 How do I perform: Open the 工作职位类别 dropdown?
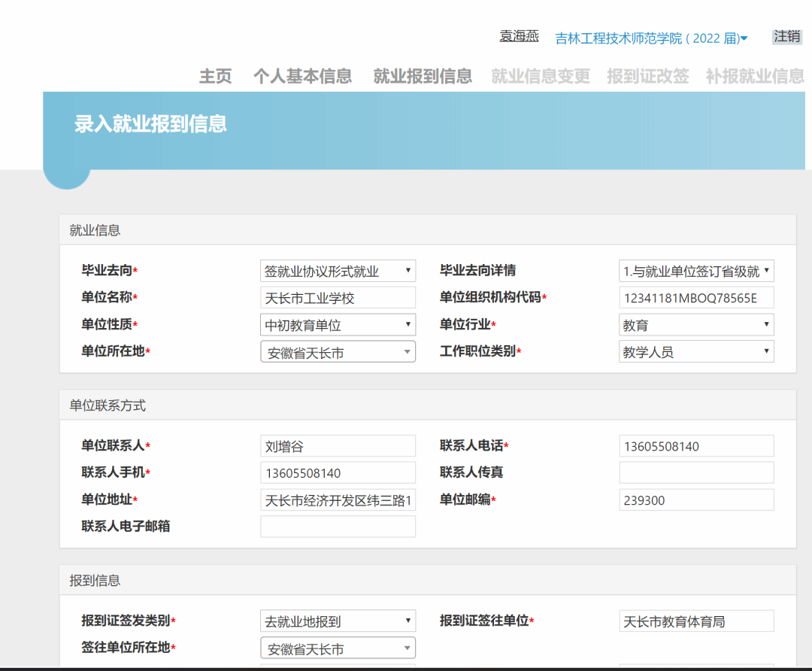coord(696,351)
